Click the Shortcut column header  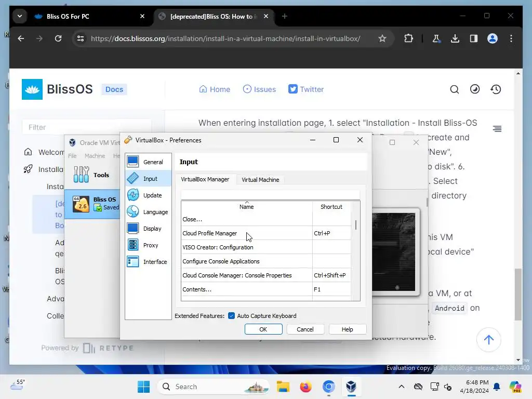tap(331, 207)
